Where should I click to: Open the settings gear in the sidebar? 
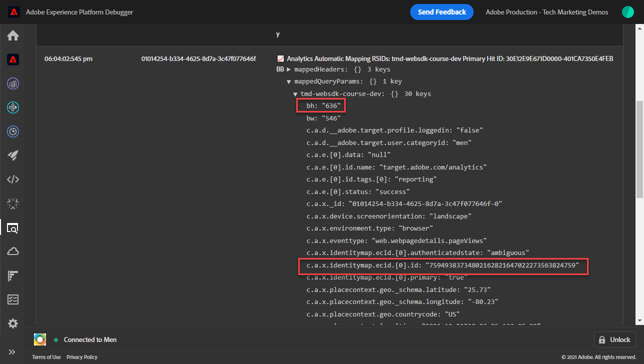(13, 323)
